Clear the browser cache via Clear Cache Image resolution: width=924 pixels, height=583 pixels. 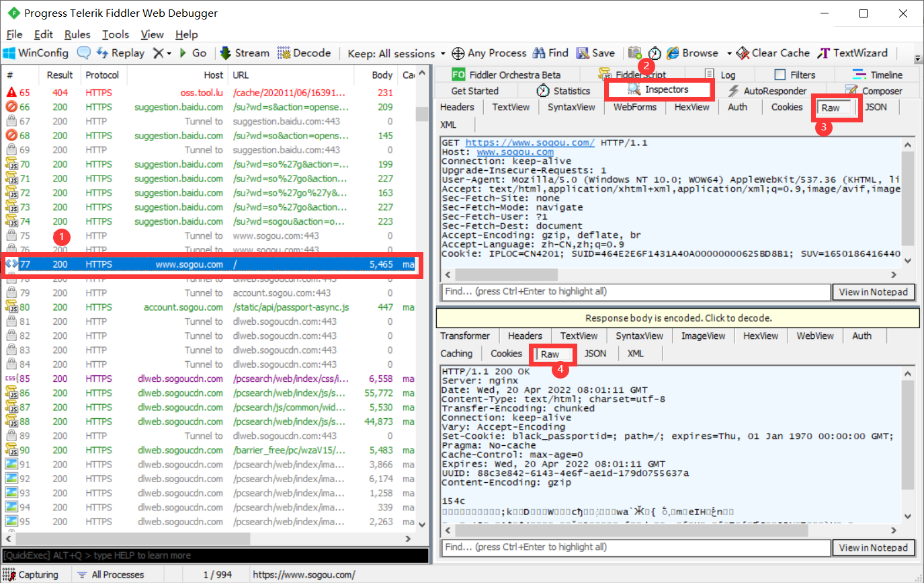tap(773, 53)
